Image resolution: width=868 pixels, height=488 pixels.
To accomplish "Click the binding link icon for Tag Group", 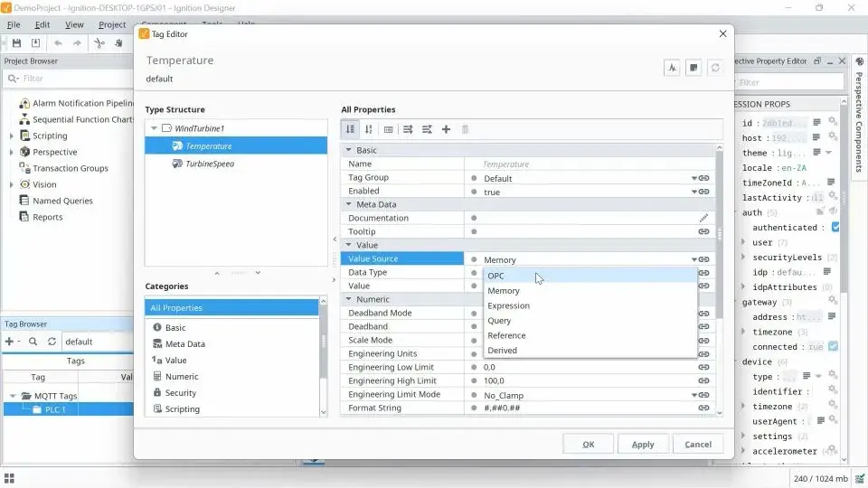I will [x=704, y=178].
